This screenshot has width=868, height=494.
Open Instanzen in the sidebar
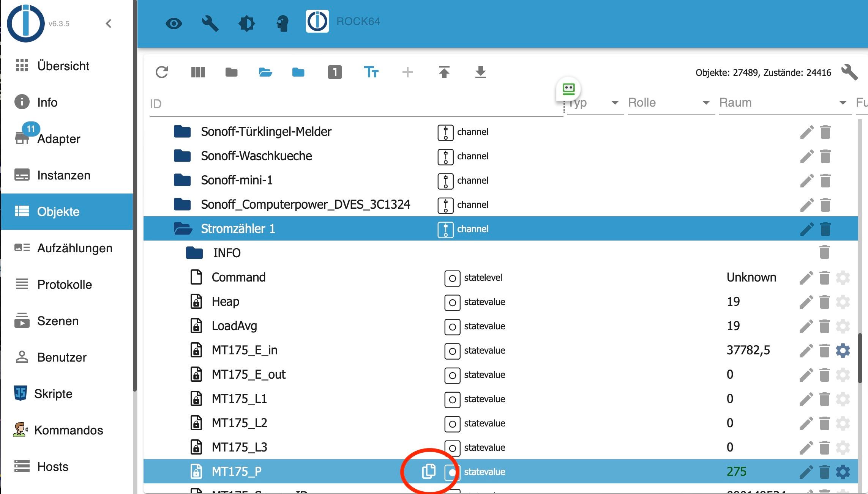63,175
